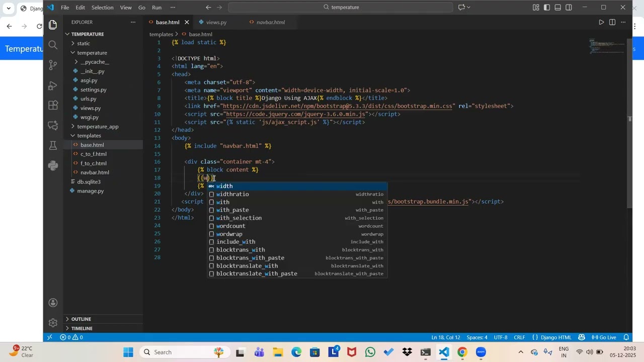Open the Edit menu
Viewport: 644px width, 362px height.
(80, 8)
